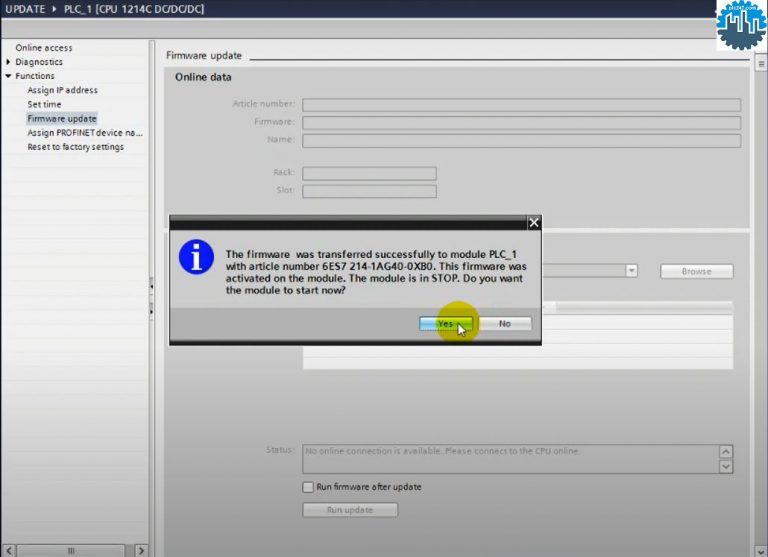768x557 pixels.
Task: Click the Firmware update heading
Action: (x=204, y=55)
